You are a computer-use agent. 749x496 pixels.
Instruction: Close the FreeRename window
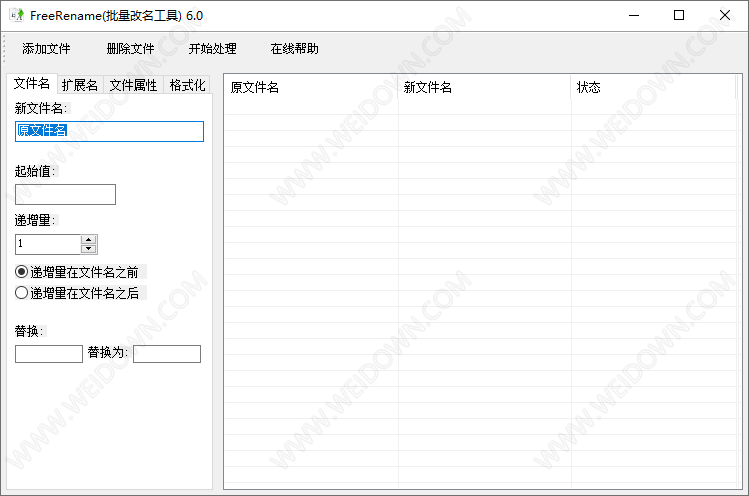click(725, 15)
